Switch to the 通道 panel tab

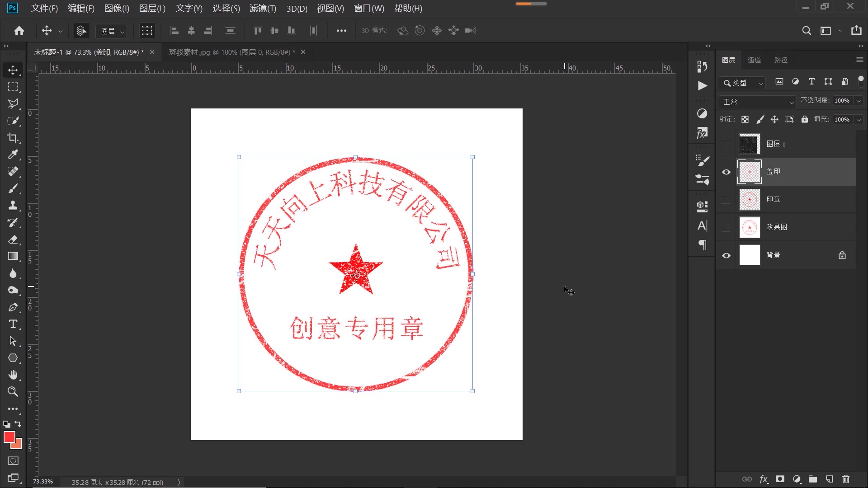pyautogui.click(x=755, y=60)
